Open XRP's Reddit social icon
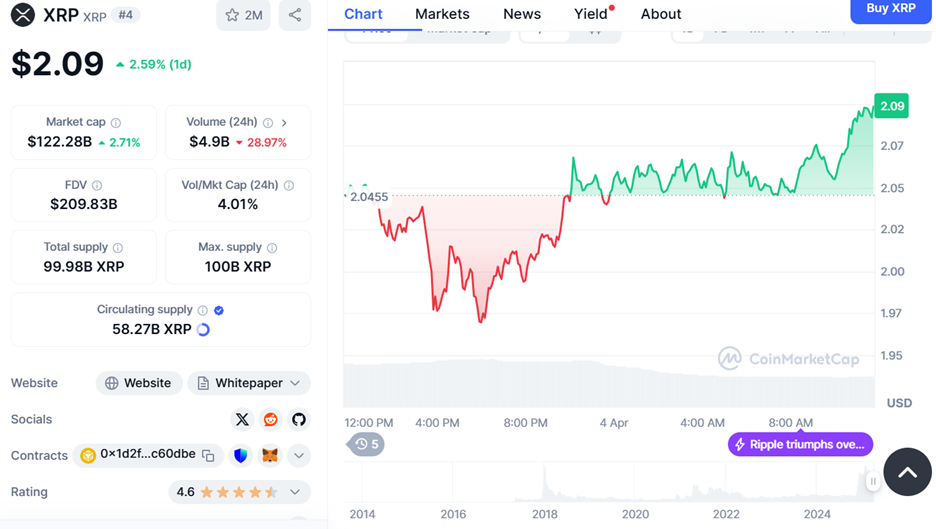Viewport: 936px width, 529px height. point(270,419)
